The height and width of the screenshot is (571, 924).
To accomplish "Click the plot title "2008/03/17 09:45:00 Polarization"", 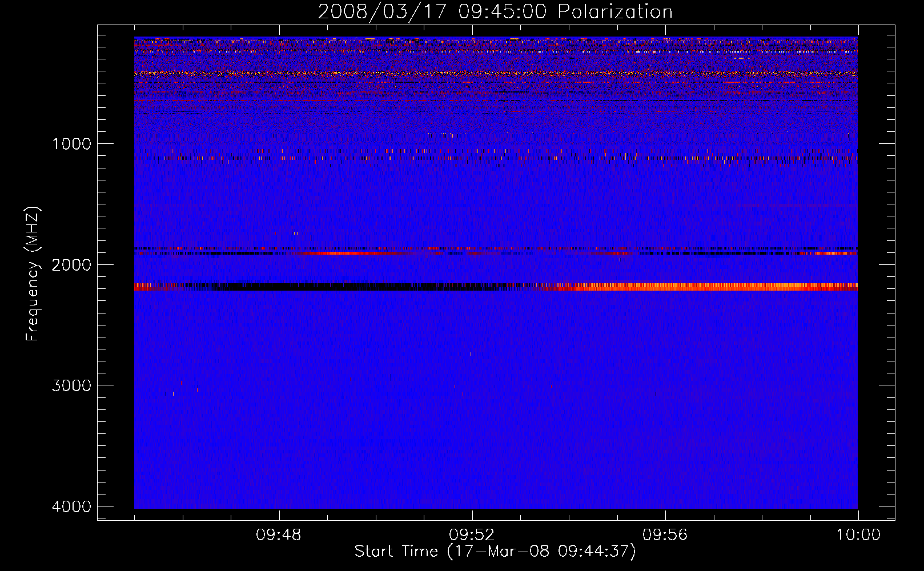I will coord(495,11).
